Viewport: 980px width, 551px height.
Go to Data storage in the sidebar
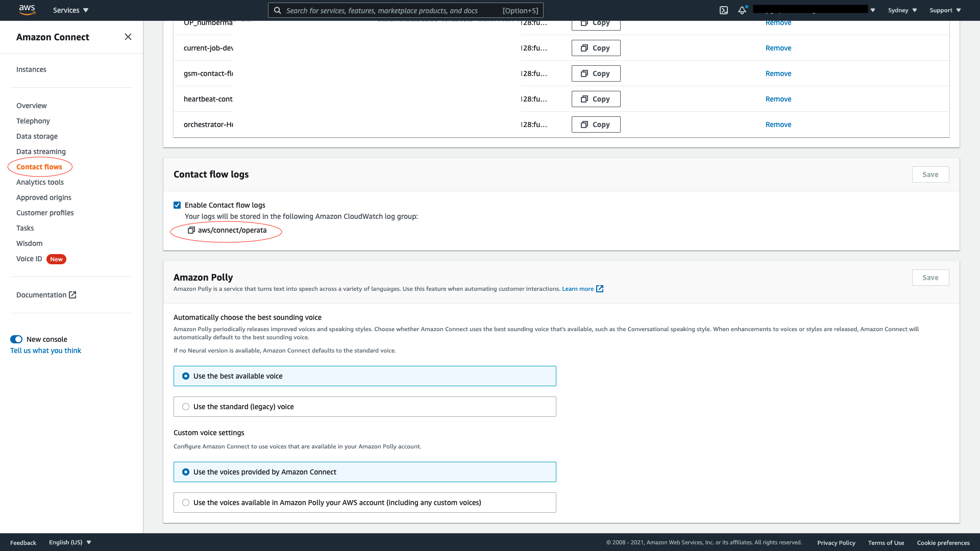[x=37, y=136]
